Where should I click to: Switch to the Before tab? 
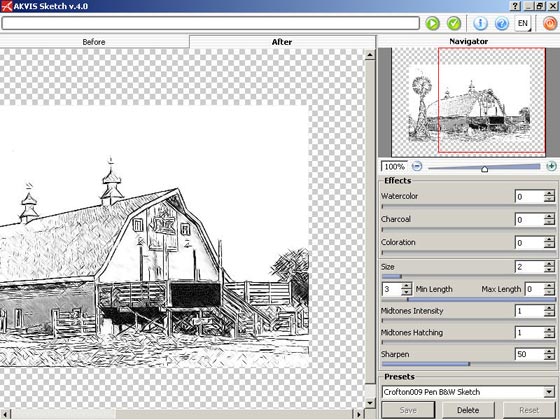pyautogui.click(x=94, y=42)
